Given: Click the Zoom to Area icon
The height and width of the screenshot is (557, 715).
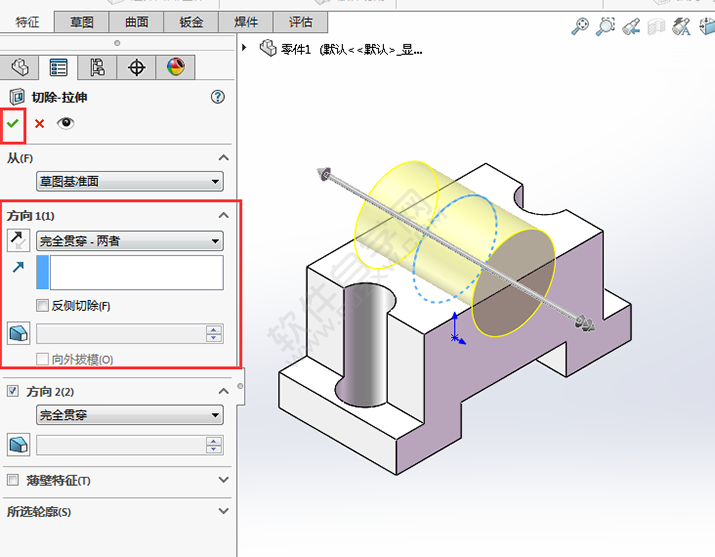Looking at the screenshot, I should pos(606,26).
